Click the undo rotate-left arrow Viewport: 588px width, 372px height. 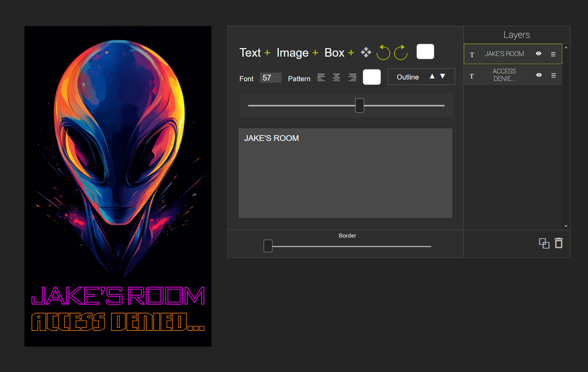coord(383,53)
